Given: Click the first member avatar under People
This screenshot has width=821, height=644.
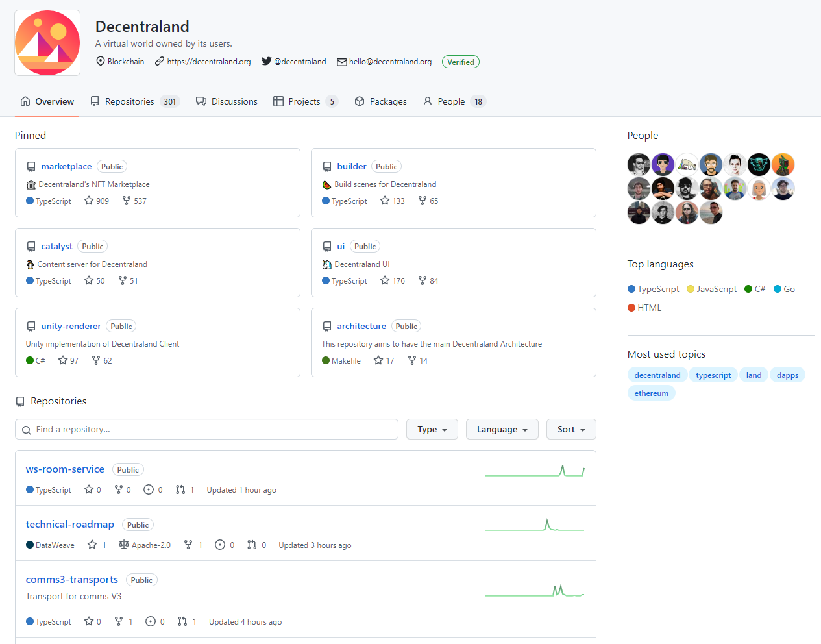Looking at the screenshot, I should 639,164.
